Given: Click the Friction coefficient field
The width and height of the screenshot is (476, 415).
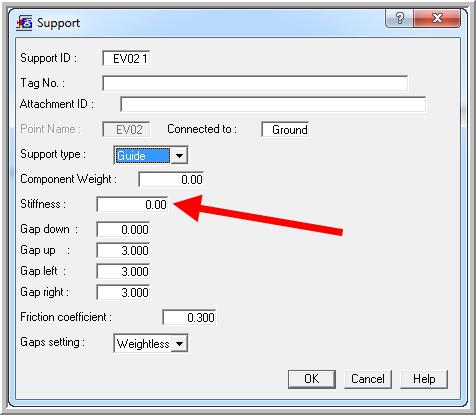Looking at the screenshot, I should click(x=189, y=317).
